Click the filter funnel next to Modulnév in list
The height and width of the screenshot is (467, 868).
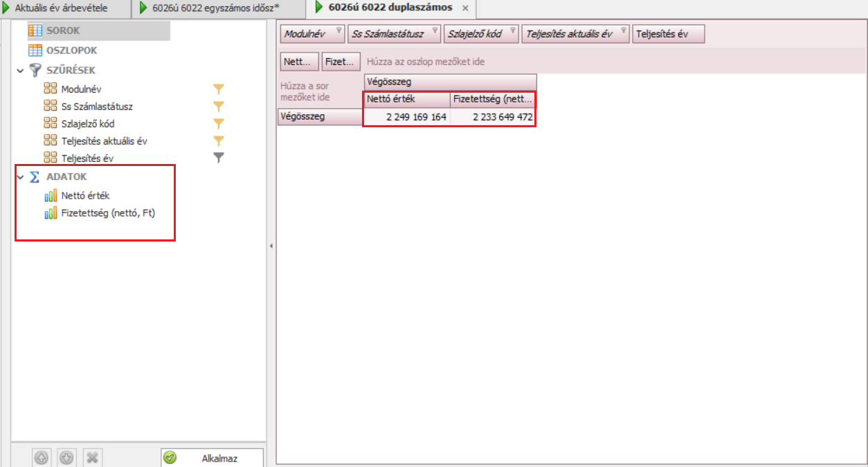[218, 89]
